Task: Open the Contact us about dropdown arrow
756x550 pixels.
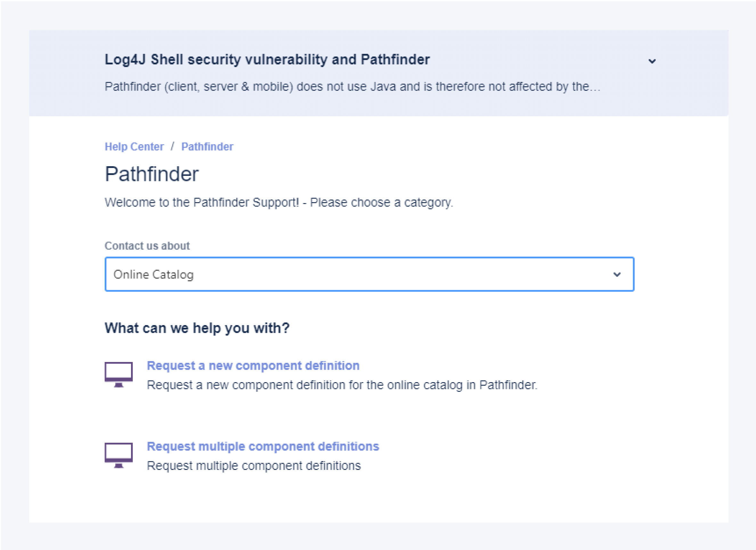Action: pos(617,274)
